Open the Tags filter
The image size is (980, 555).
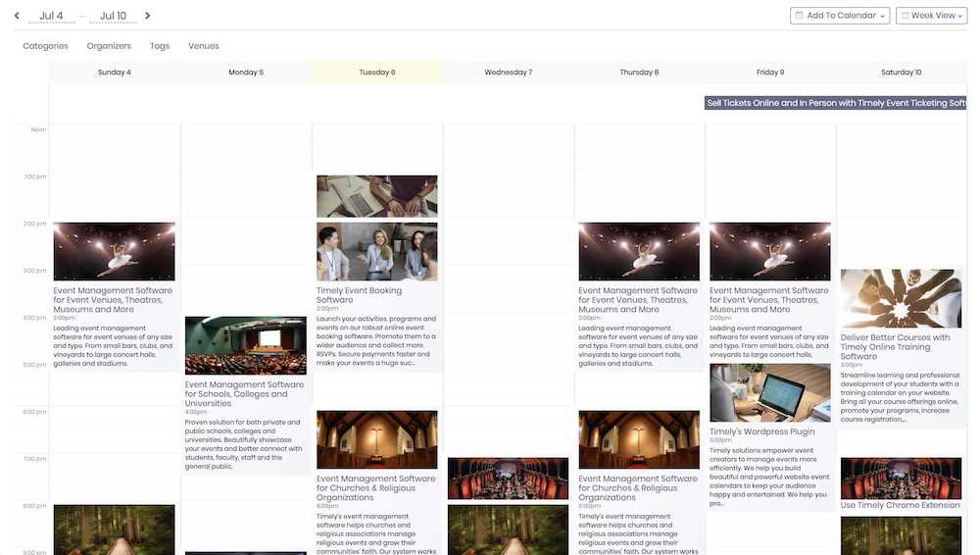(x=160, y=46)
